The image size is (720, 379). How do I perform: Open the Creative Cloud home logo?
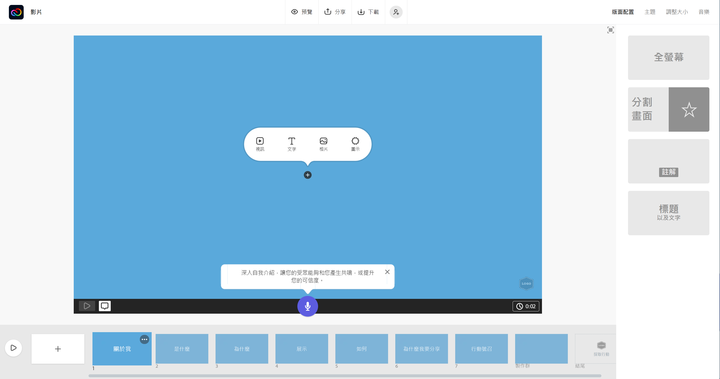coord(16,12)
